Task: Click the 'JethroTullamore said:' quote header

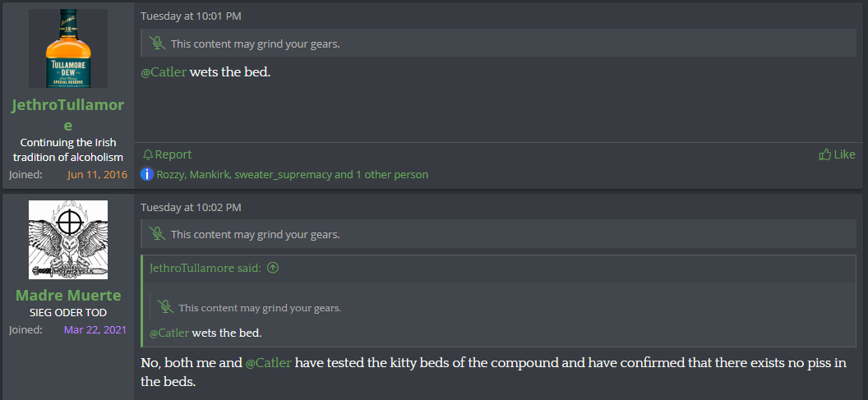Action: (x=205, y=268)
